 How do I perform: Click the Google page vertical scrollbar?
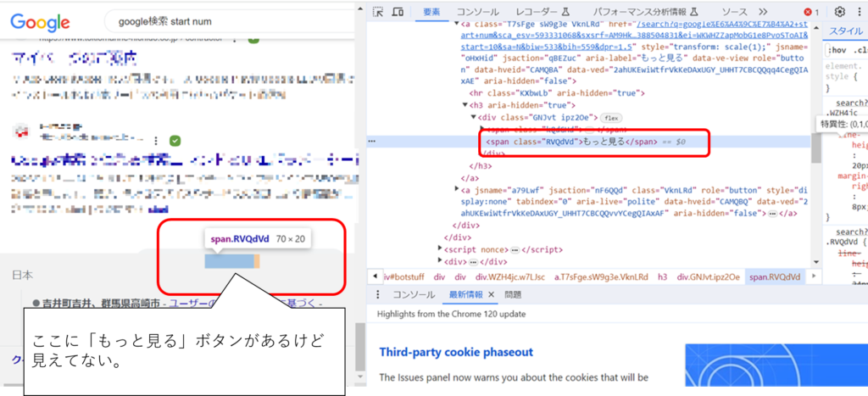[x=359, y=346]
